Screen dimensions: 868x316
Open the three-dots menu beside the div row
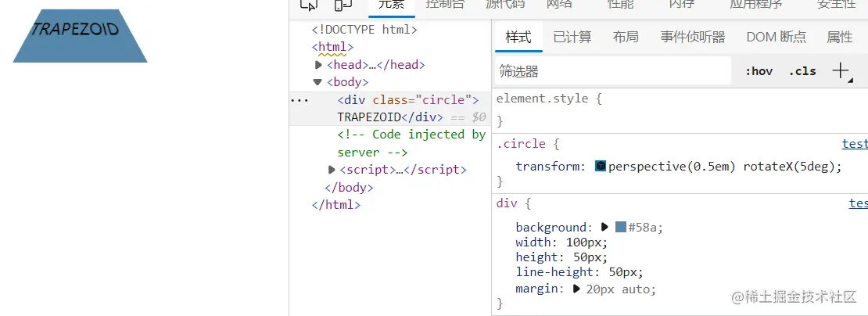[299, 100]
